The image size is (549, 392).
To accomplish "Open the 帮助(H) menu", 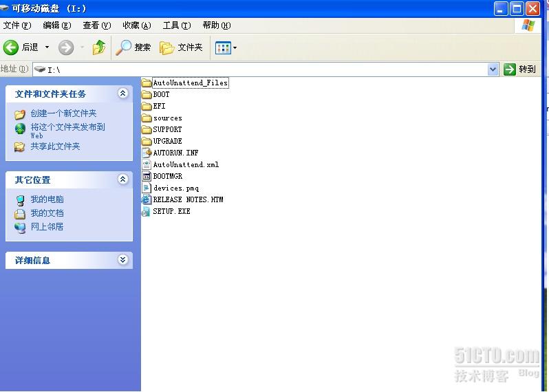I will 217,25.
